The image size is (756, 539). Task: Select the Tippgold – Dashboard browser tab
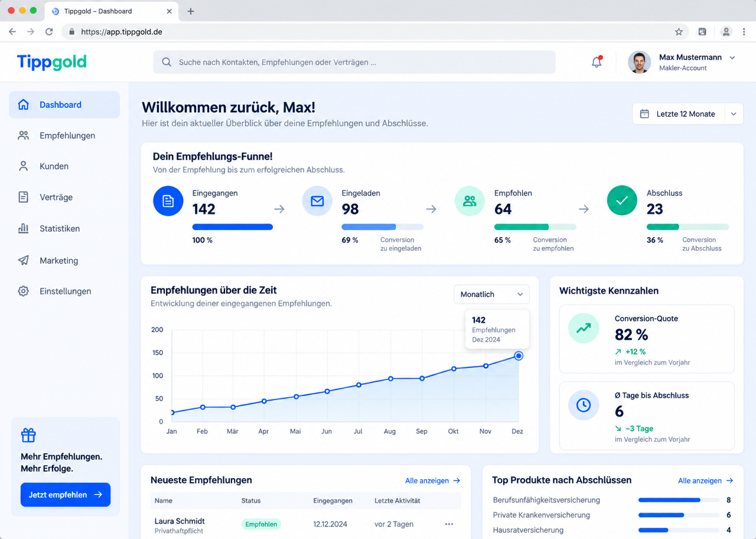click(x=112, y=11)
